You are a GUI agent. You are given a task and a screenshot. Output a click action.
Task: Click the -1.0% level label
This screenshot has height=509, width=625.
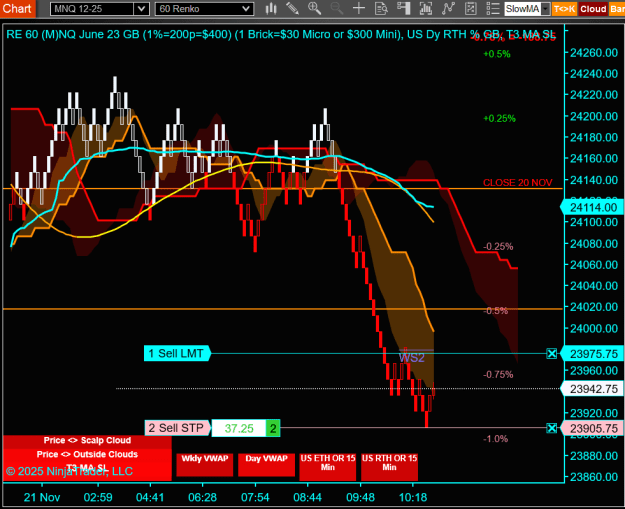coord(495,439)
